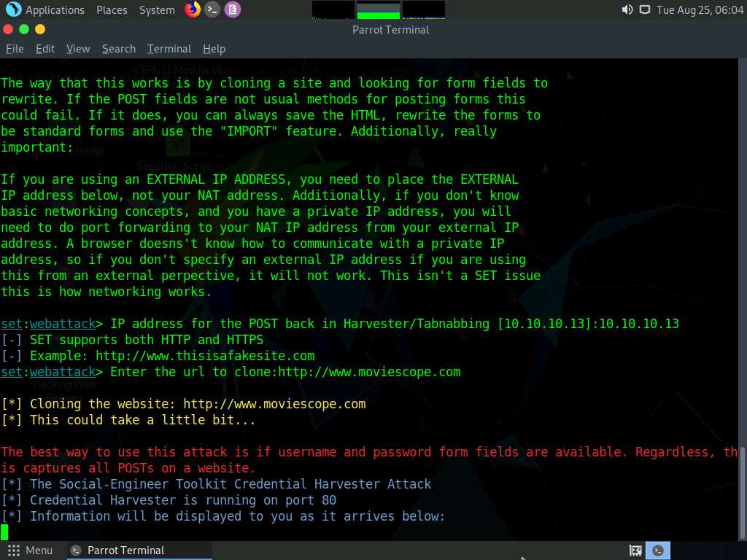Viewport: 747px width, 560px height.
Task: Click the third system monitor graph
Action: point(424,10)
